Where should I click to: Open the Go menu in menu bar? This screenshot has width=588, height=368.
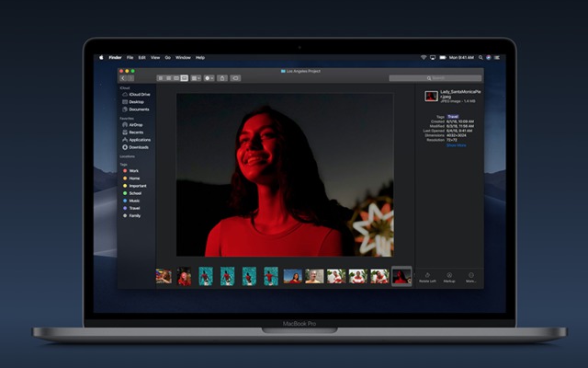coord(167,57)
